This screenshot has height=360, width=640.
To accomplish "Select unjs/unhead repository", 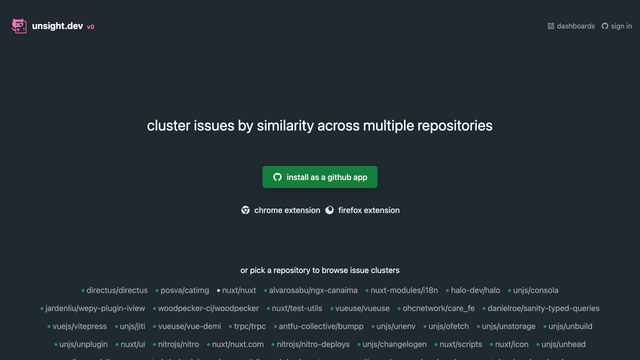I will [x=563, y=344].
